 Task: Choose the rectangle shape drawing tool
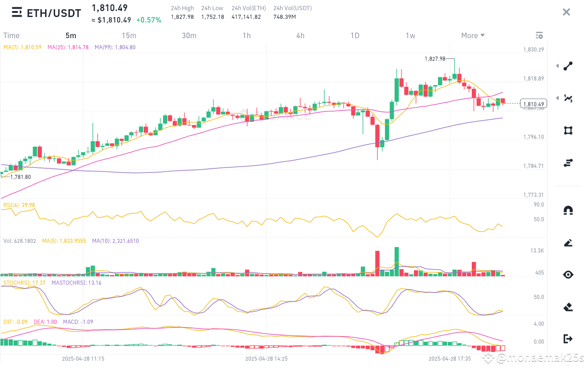568,131
